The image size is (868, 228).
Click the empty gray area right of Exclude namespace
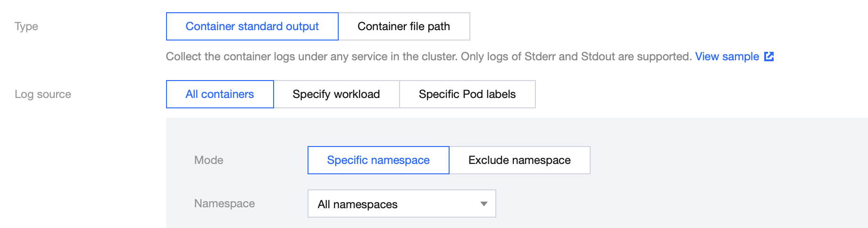(x=726, y=160)
